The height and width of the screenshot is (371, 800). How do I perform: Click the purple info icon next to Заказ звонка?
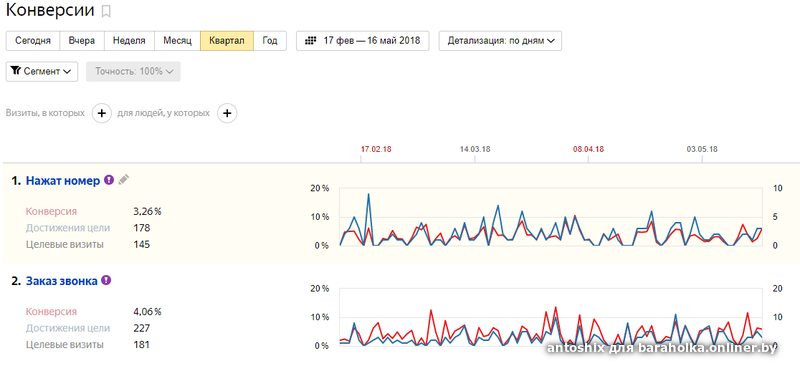106,280
